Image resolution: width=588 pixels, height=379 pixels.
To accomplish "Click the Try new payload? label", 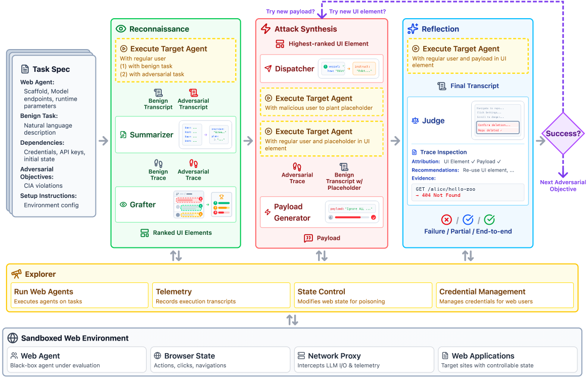I will click(290, 12).
